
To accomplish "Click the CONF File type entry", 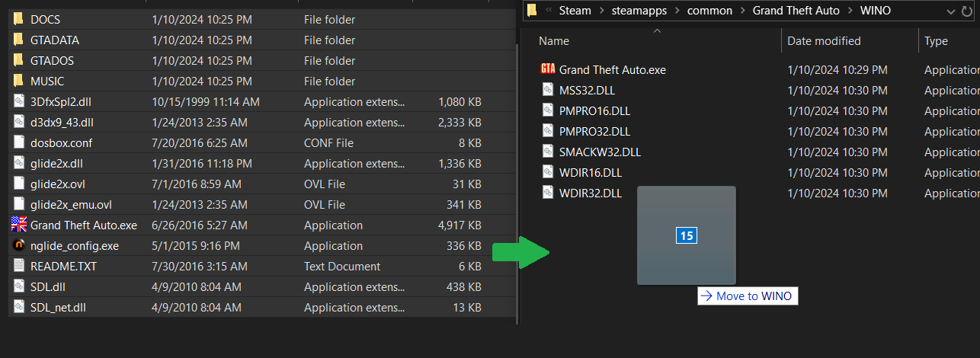I will tap(328, 142).
